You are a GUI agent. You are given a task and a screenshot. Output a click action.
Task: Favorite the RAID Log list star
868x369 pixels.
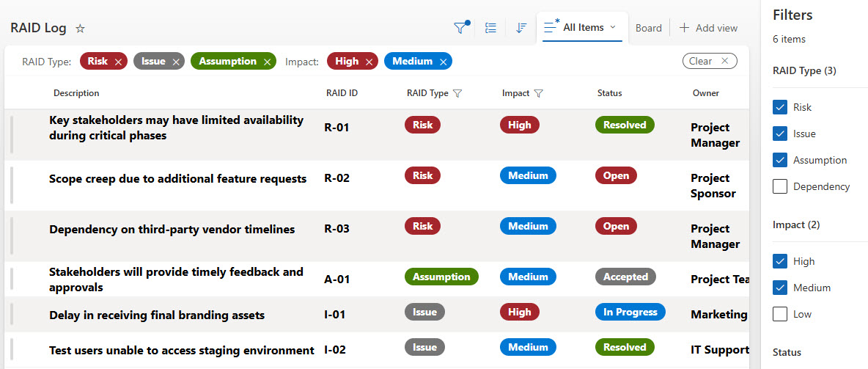(x=81, y=29)
